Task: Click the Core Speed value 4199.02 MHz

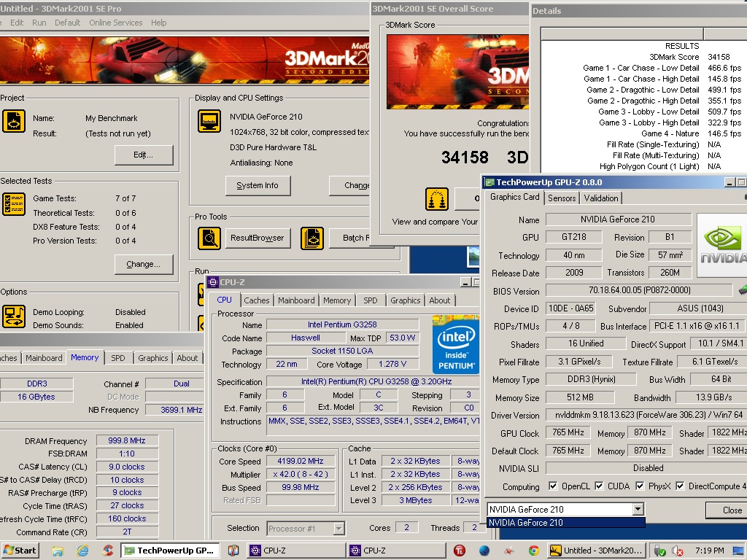Action: [x=301, y=461]
